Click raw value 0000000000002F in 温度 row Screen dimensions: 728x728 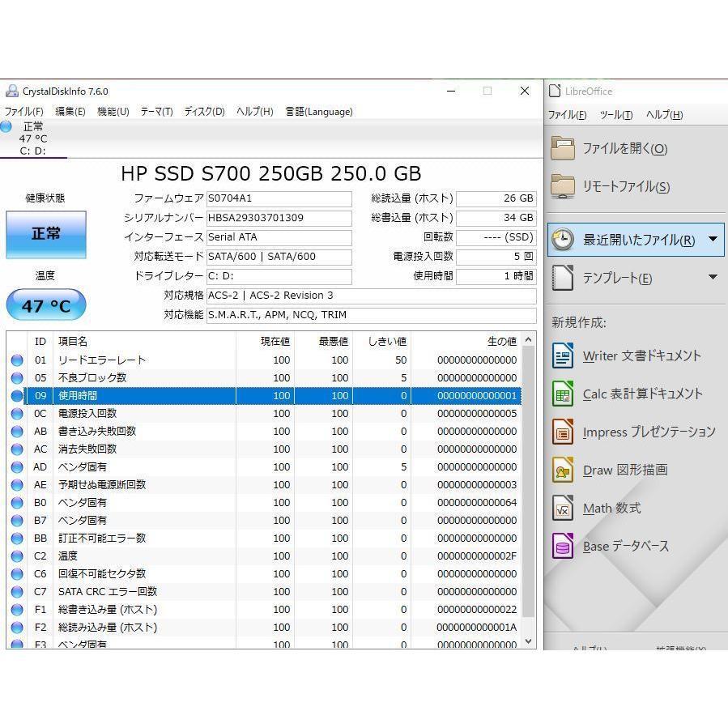coord(477,556)
